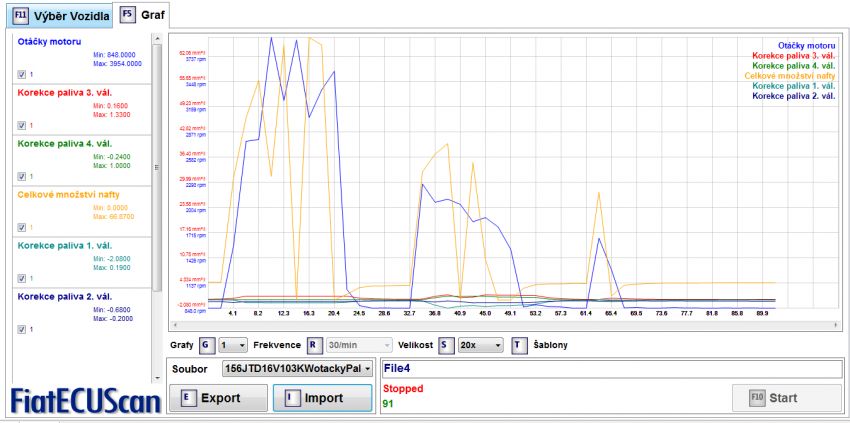Open Šablony via the T icon
The height and width of the screenshot is (423, 850).
click(x=519, y=345)
